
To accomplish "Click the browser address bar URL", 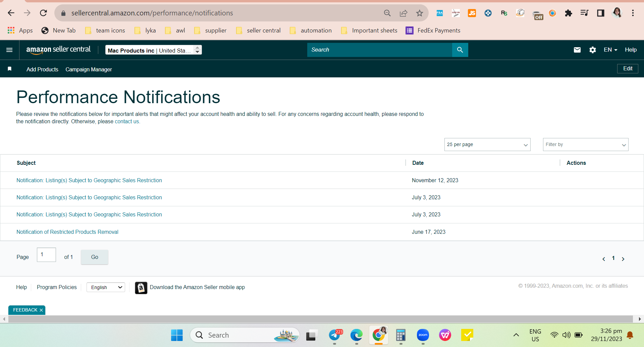I will pos(152,13).
